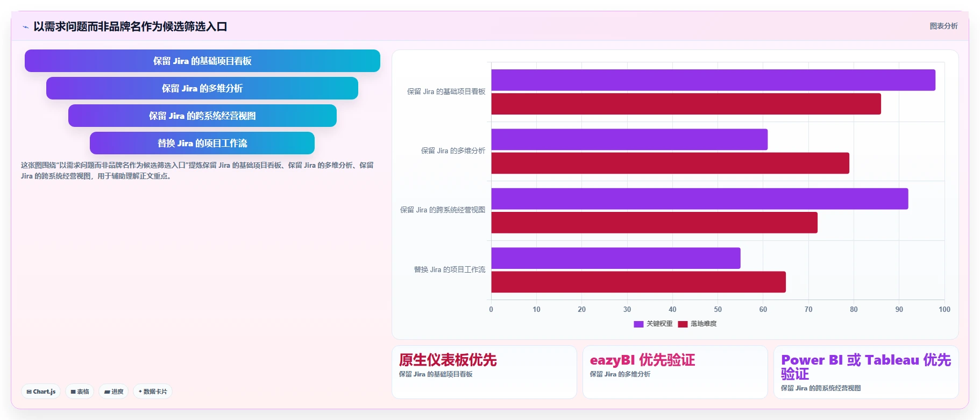Toggle 关键权重 legend purple swatch

tap(638, 324)
